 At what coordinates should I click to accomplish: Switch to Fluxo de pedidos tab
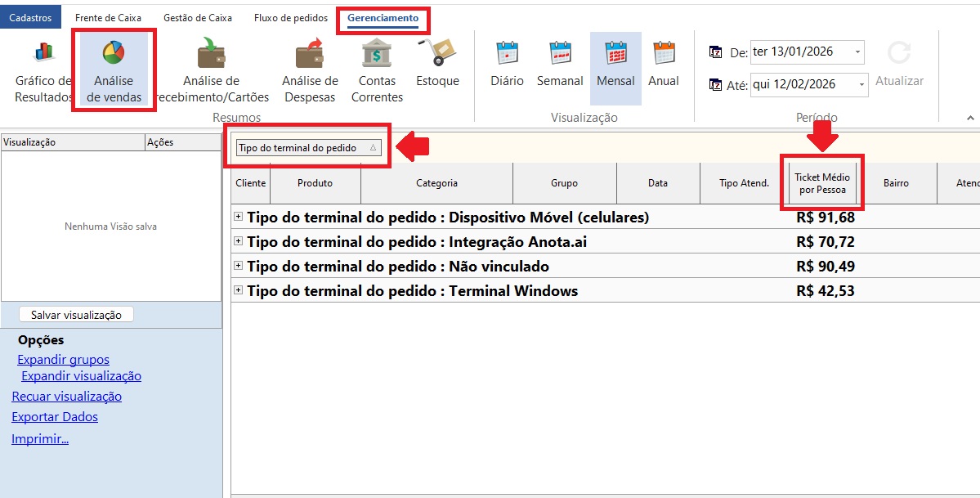[x=290, y=17]
